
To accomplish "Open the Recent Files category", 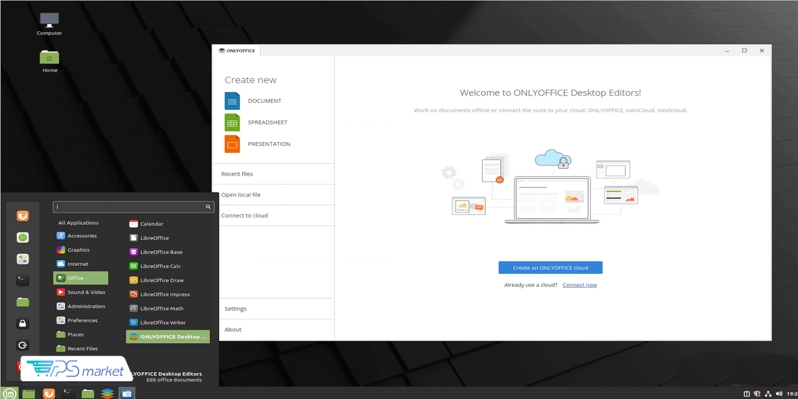I will (x=81, y=349).
